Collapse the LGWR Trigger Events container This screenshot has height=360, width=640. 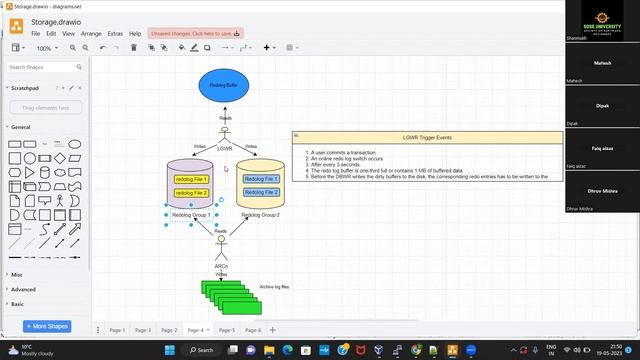pos(296,135)
